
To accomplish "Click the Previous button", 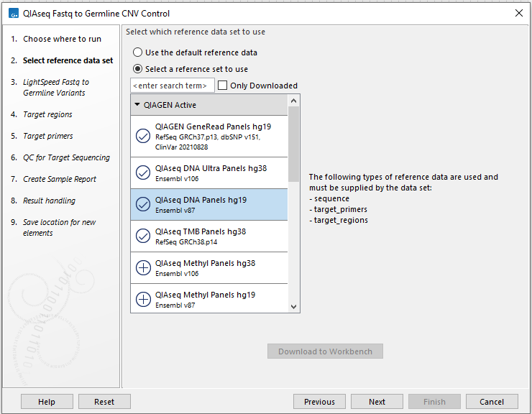I will [x=320, y=402].
